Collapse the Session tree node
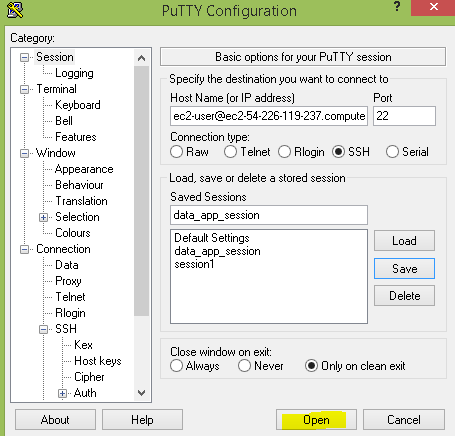Viewport: 455px width, 436px height. pyautogui.click(x=24, y=57)
